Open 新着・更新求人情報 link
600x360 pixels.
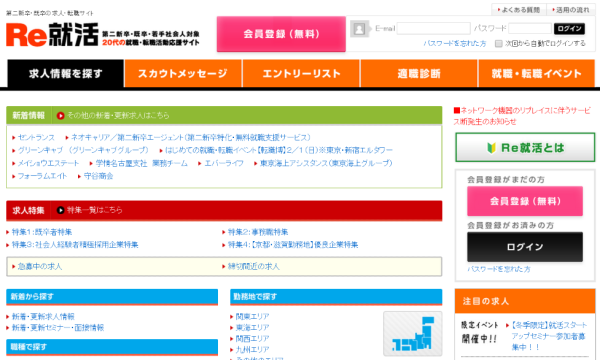[x=43, y=317]
